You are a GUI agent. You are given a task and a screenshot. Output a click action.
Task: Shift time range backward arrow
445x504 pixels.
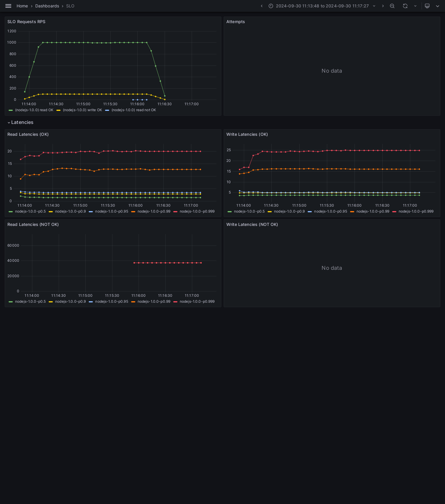262,6
